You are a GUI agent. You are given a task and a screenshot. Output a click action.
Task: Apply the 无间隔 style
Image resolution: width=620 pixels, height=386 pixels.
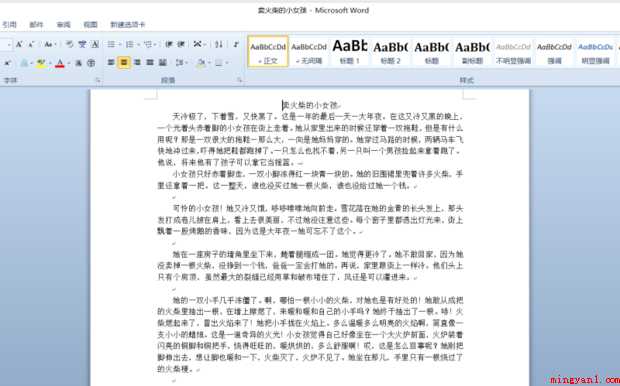click(x=309, y=51)
